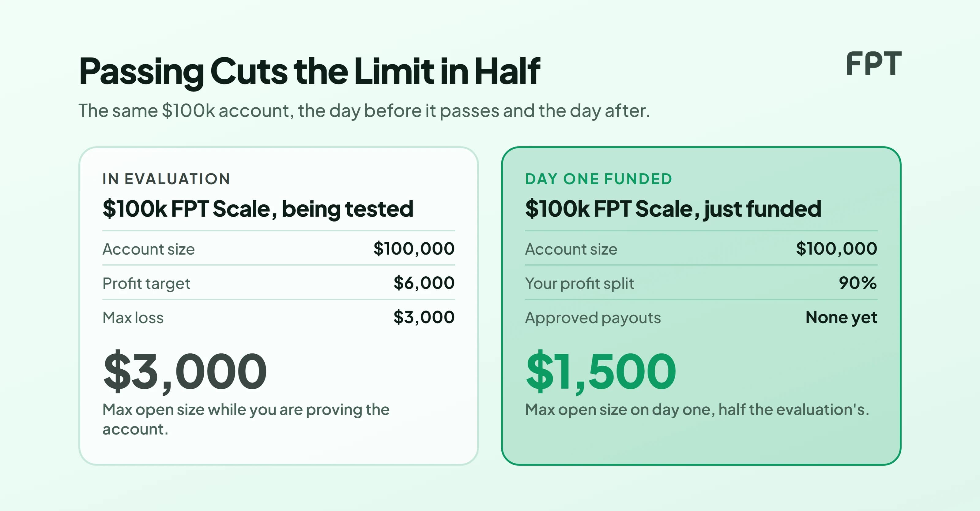980x511 pixels.
Task: Select '$100k FPT Scale, just funded' title
Action: pos(673,209)
